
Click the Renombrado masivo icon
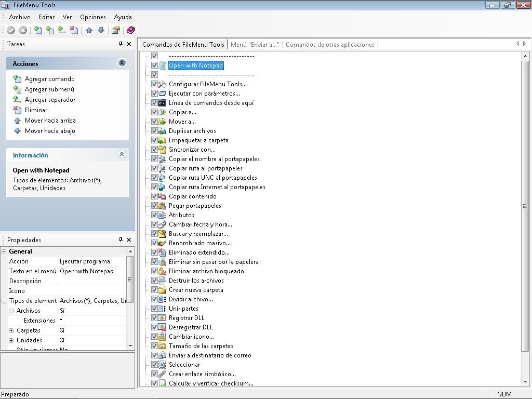pyautogui.click(x=162, y=243)
